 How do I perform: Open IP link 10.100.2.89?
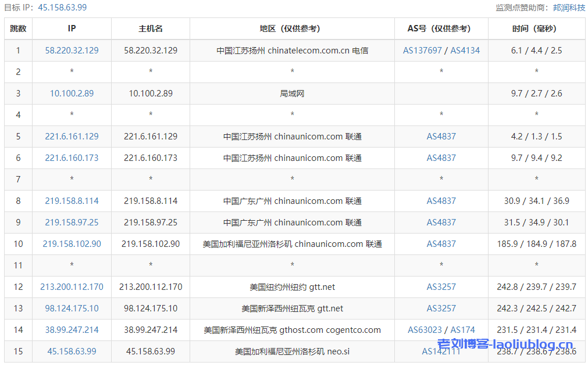pyautogui.click(x=72, y=94)
